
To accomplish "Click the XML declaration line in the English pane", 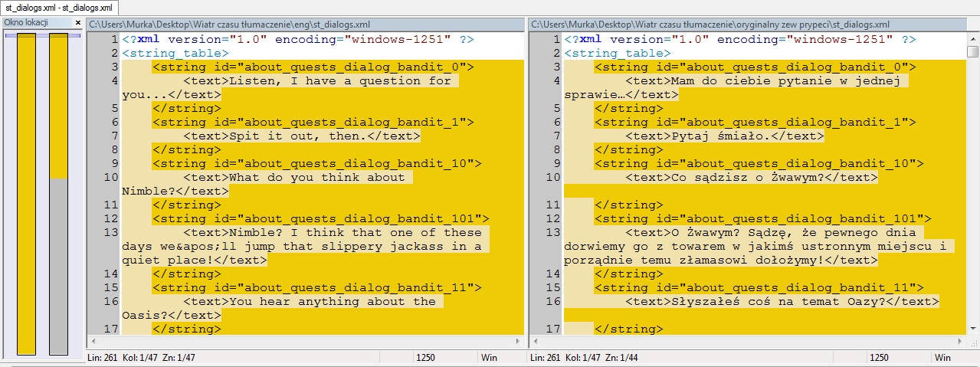I will click(298, 39).
